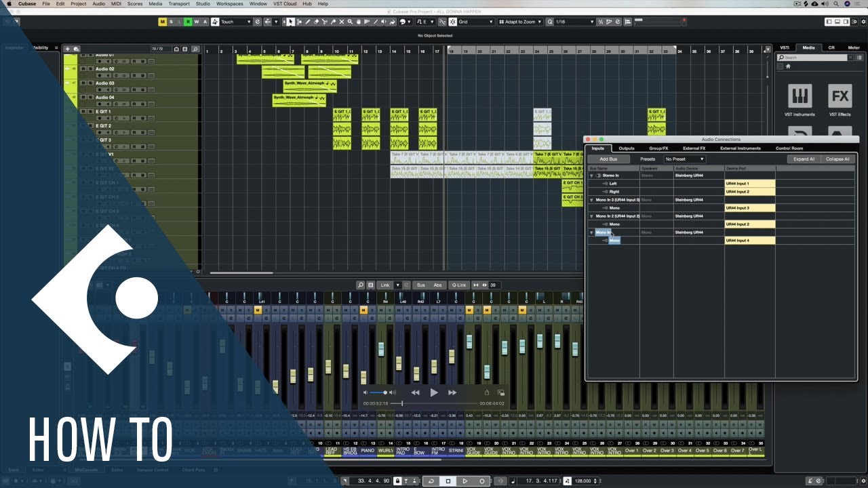Toggle the S solo-state toolbar button
Viewport: 868px width, 488px height.
pyautogui.click(x=172, y=22)
